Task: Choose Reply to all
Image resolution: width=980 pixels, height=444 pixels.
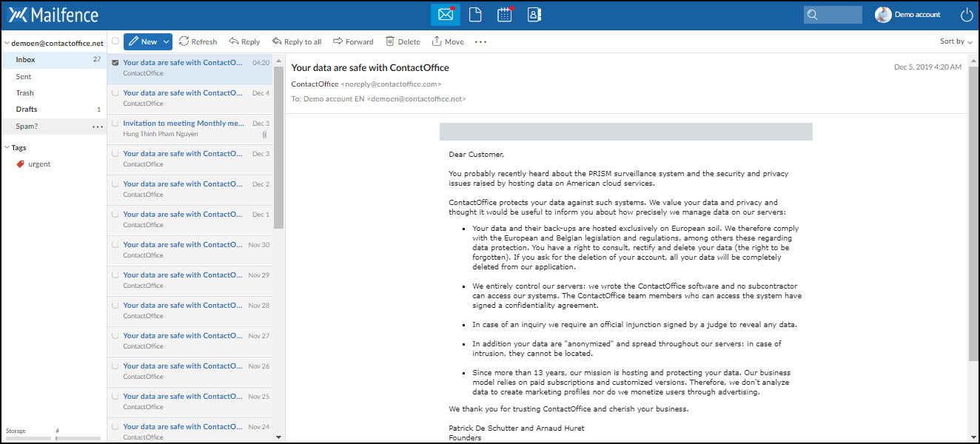Action: [297, 41]
